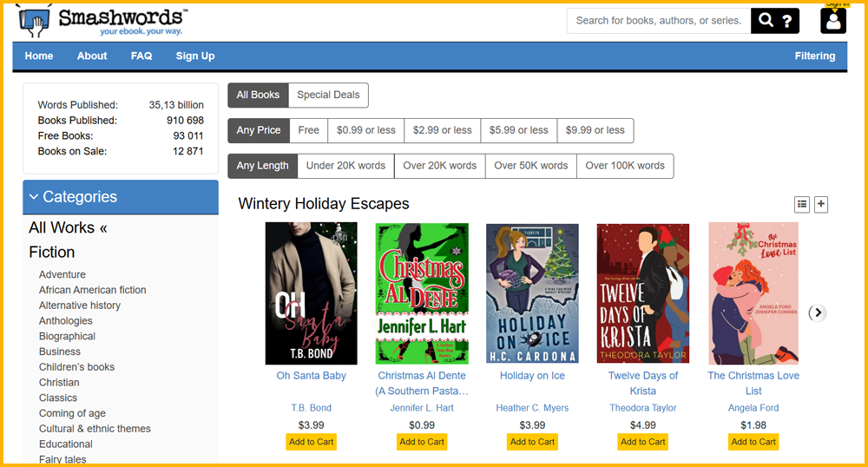
Task: Open Business category
Action: 59,352
